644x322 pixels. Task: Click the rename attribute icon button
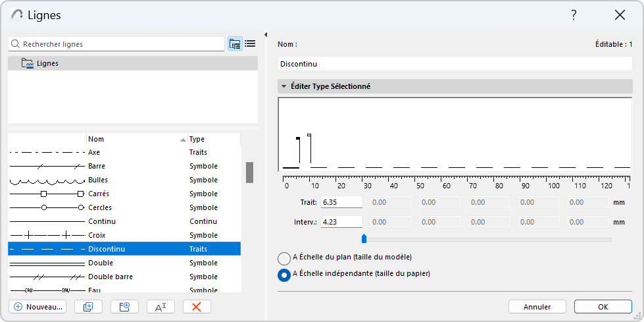tap(161, 307)
